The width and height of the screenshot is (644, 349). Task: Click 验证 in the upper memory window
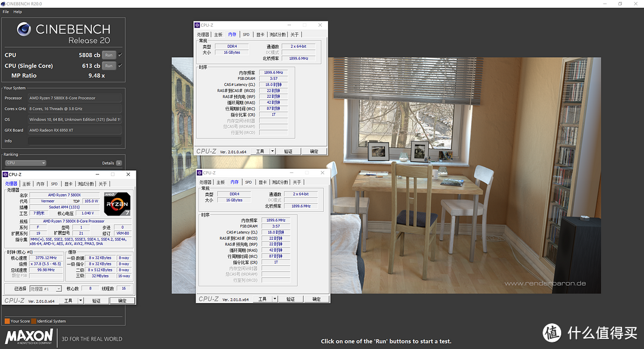[289, 152]
